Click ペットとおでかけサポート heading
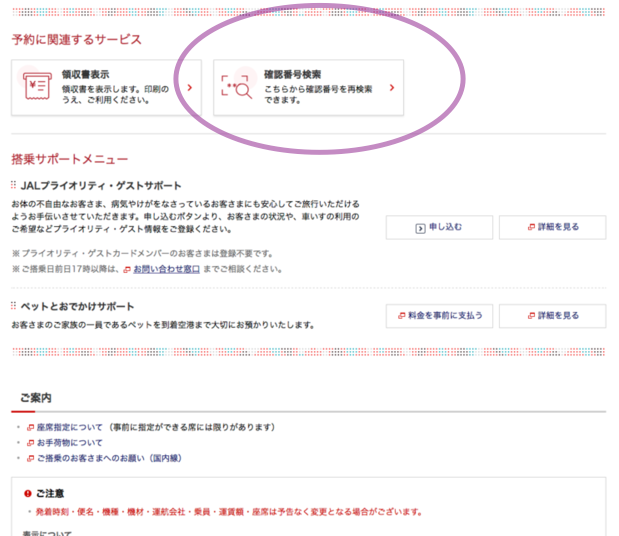This screenshot has height=536, width=619. [x=77, y=306]
